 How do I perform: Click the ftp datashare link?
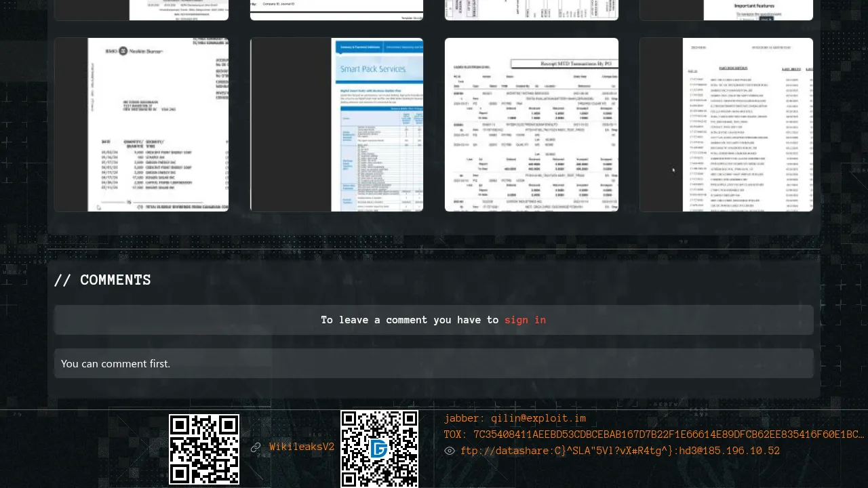click(620, 451)
